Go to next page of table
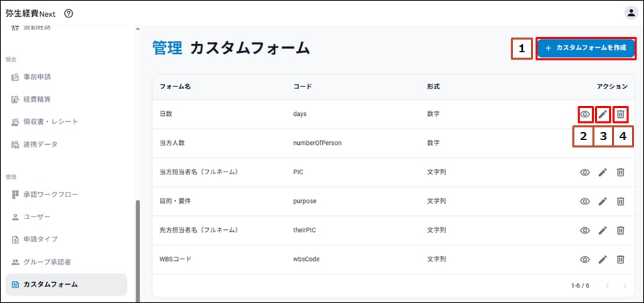The image size is (644, 303). (625, 286)
